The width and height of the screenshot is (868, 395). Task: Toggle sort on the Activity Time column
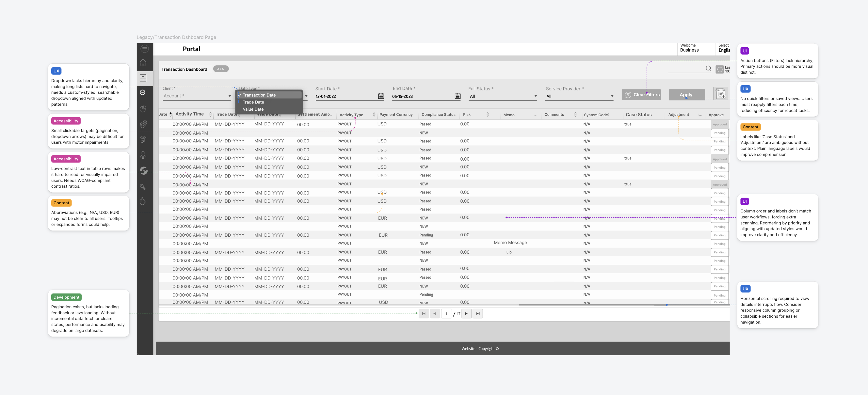tap(210, 114)
